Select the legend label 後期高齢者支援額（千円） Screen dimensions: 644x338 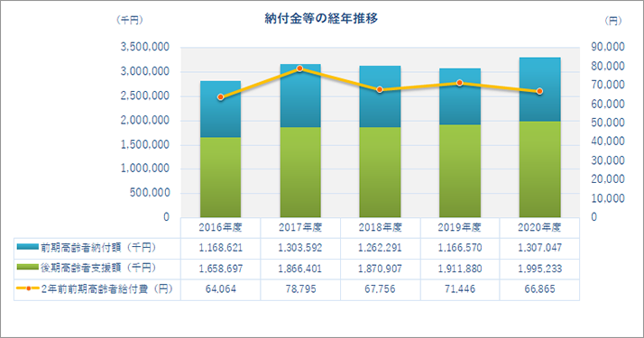98,268
